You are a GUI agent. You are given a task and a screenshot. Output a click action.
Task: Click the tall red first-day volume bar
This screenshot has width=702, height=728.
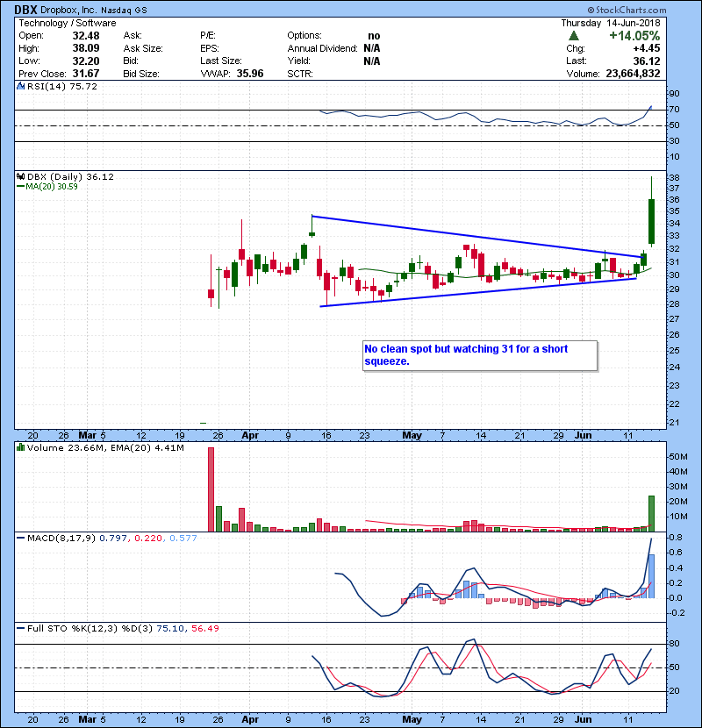click(211, 489)
